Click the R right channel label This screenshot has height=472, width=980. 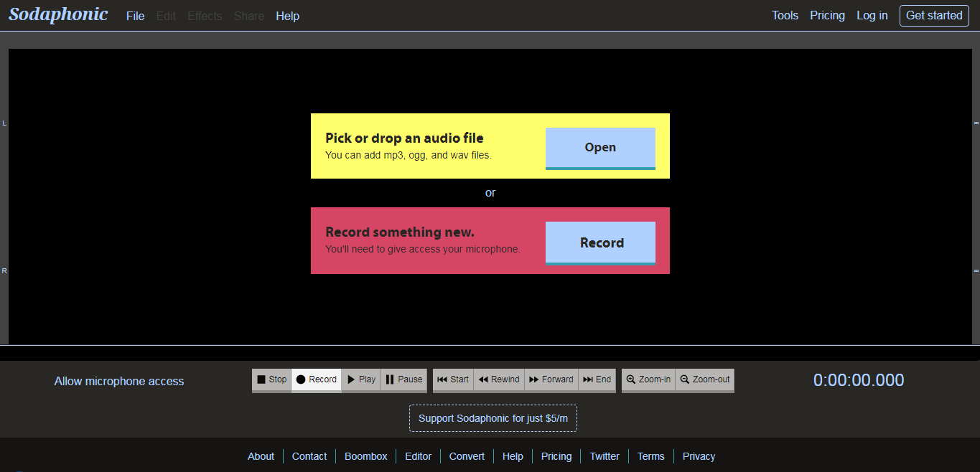(4, 271)
